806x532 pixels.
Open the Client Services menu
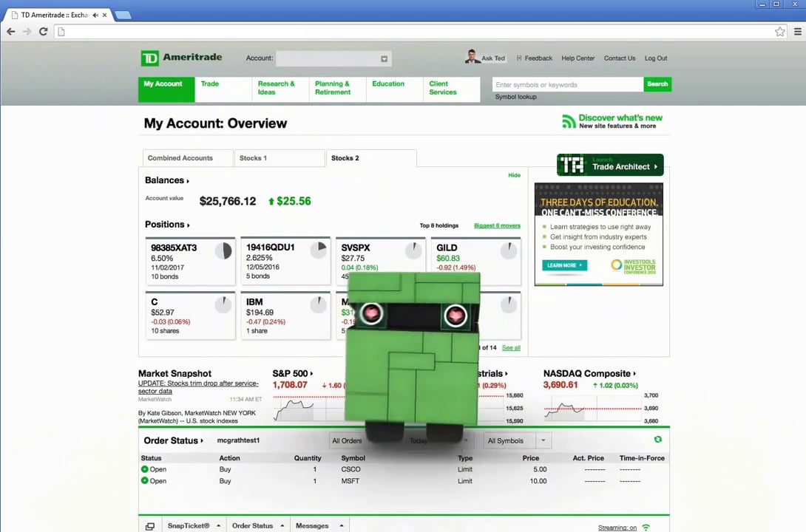pos(452,89)
